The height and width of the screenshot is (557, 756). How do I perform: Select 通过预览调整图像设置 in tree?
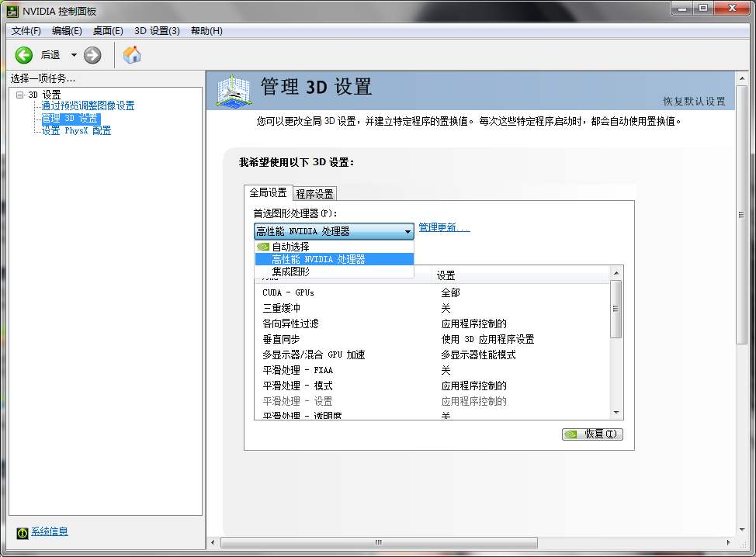[88, 106]
